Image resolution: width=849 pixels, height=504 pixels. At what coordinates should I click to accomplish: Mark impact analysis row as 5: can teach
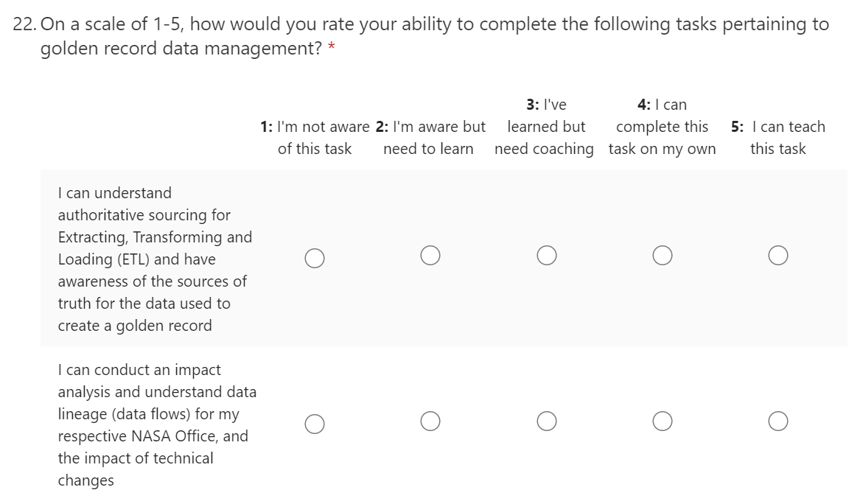(778, 421)
